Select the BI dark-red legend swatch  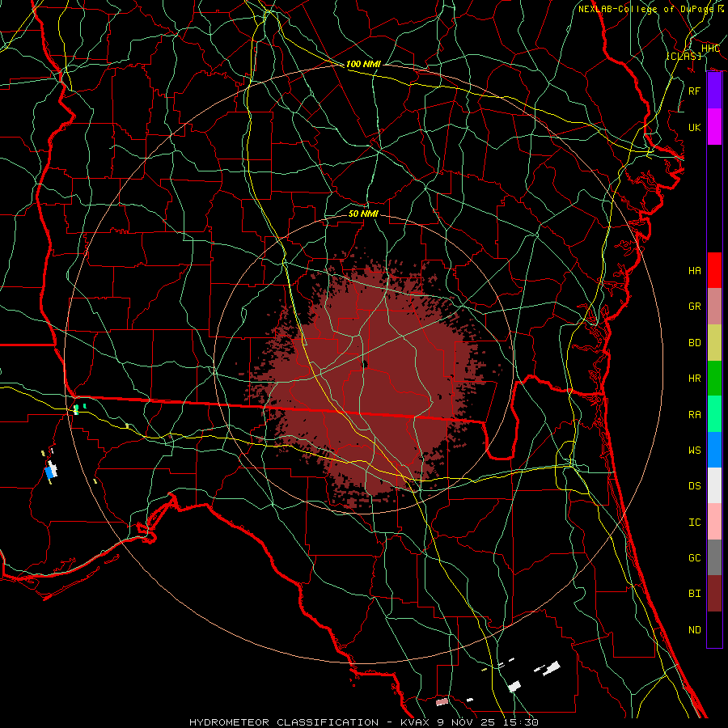point(714,594)
